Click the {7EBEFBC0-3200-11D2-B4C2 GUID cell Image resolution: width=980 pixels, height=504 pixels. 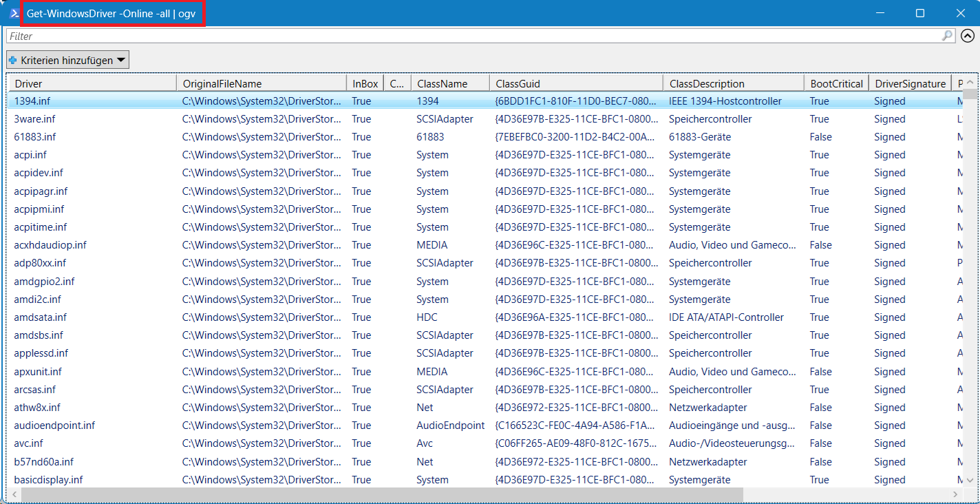click(x=575, y=137)
